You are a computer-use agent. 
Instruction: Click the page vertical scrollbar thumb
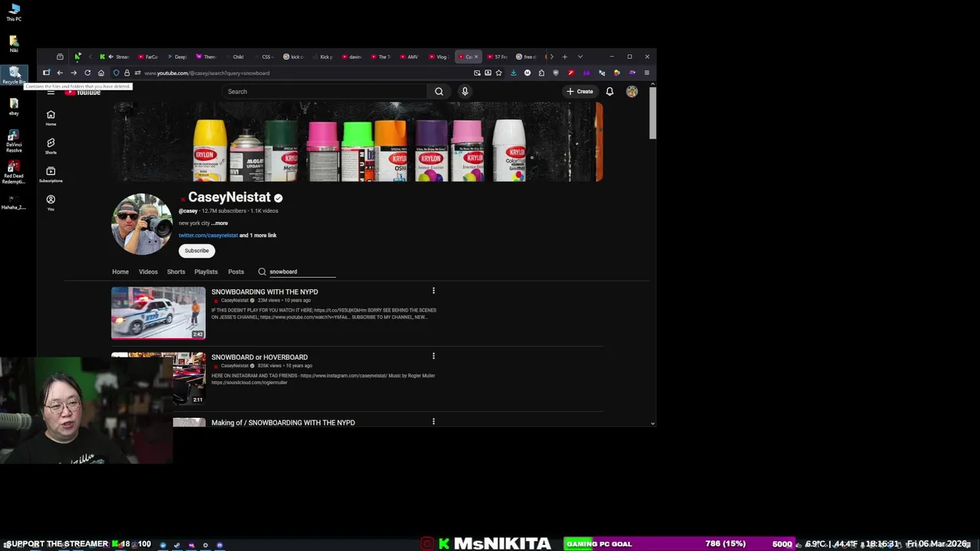click(x=652, y=113)
